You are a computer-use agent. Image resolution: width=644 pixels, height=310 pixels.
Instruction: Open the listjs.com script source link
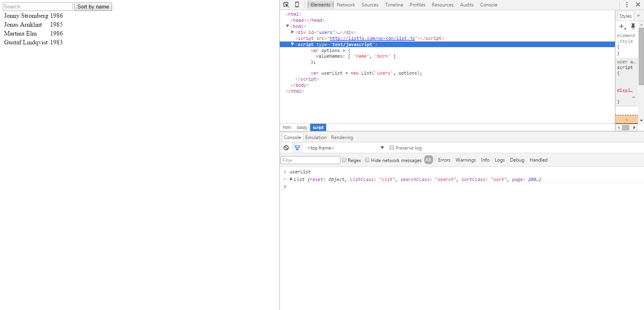(x=372, y=38)
